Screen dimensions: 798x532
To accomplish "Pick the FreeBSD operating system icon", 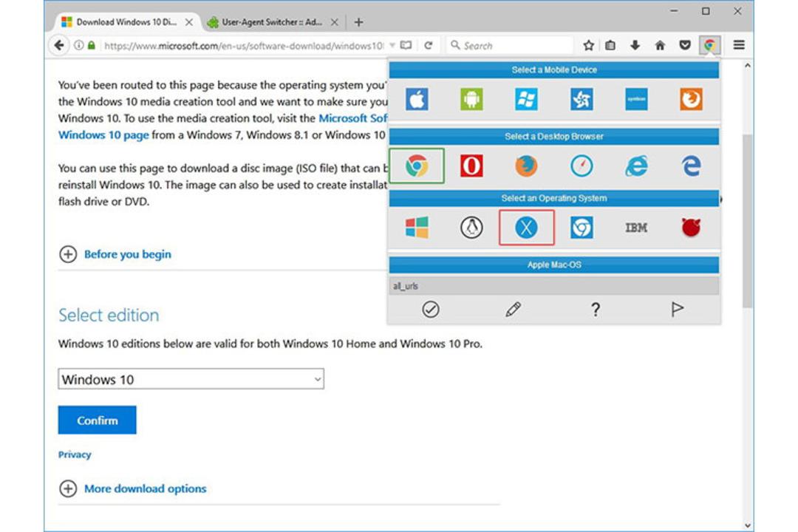I will 691,228.
